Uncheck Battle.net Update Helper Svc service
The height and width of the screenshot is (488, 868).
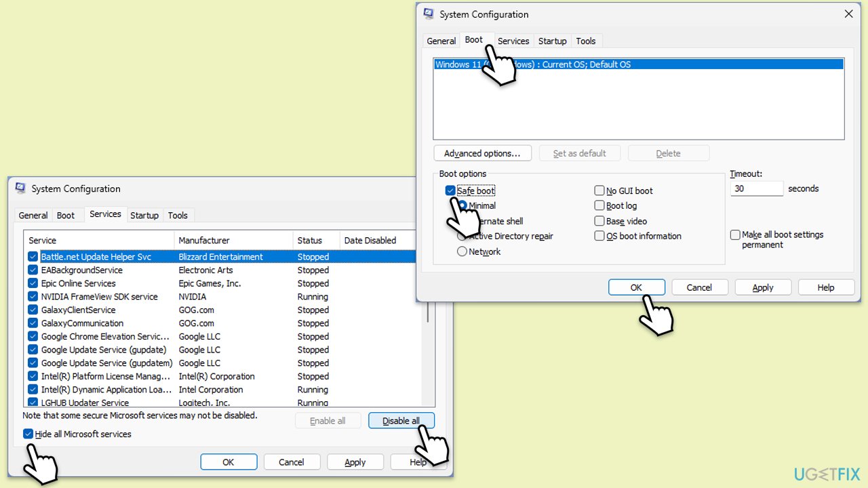[x=33, y=257]
